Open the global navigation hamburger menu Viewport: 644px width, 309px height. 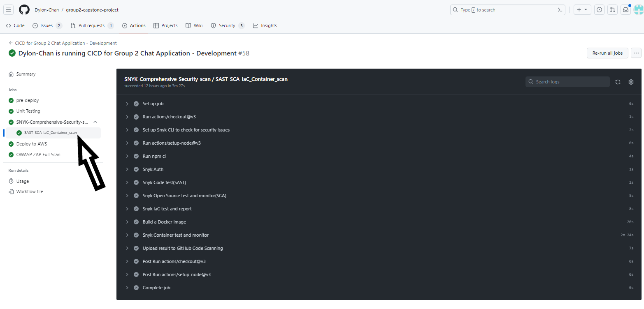(8, 9)
